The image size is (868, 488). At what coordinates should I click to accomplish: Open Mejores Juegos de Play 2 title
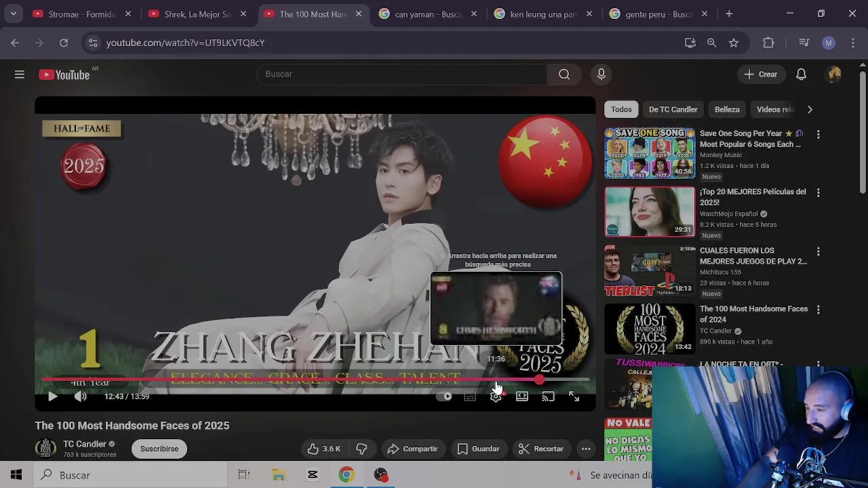click(x=753, y=256)
